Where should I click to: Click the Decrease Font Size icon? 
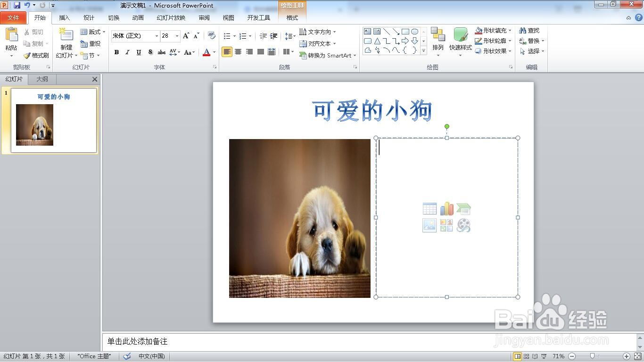[x=197, y=36]
